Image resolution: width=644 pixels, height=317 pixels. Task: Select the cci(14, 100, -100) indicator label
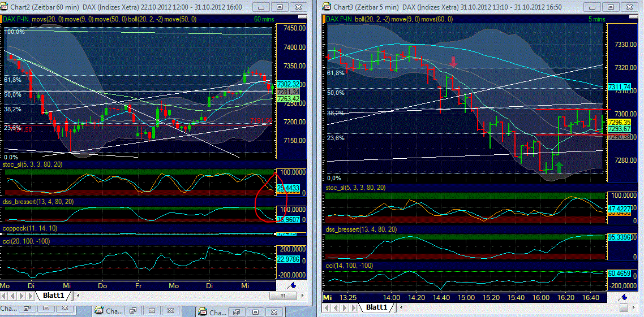point(349,266)
